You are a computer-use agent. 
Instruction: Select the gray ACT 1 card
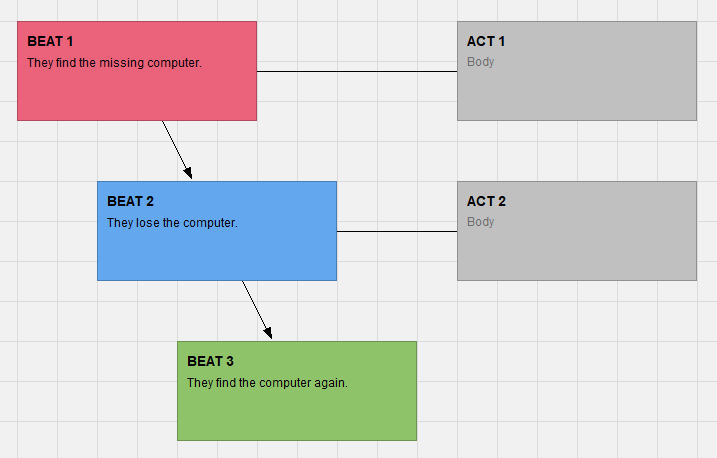pyautogui.click(x=577, y=95)
